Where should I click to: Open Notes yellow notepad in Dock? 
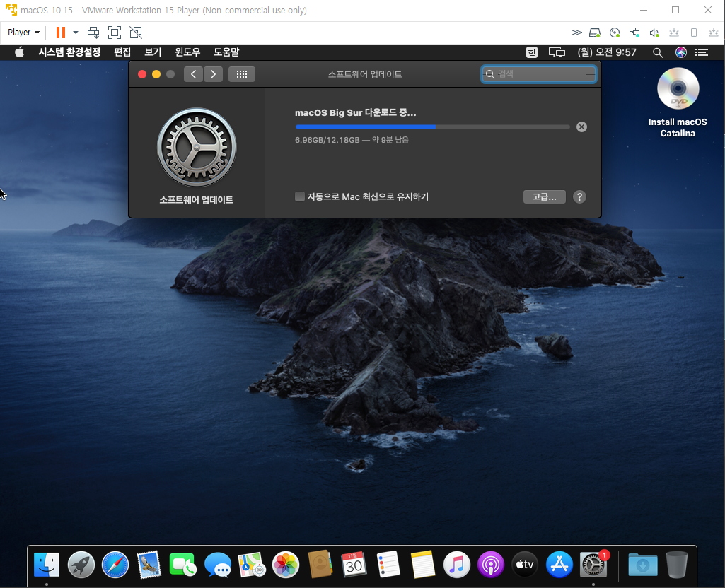coord(422,564)
